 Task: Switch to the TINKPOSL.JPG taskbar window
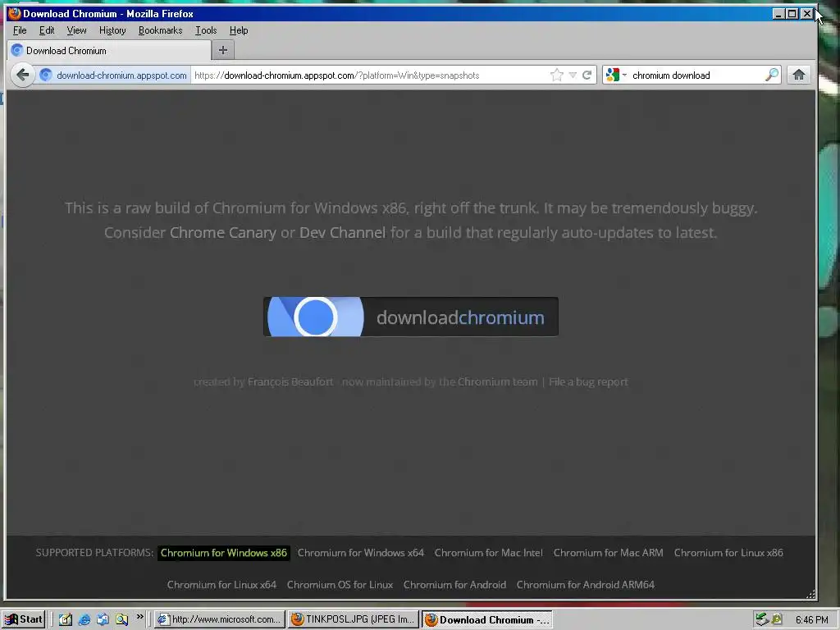[x=353, y=620]
